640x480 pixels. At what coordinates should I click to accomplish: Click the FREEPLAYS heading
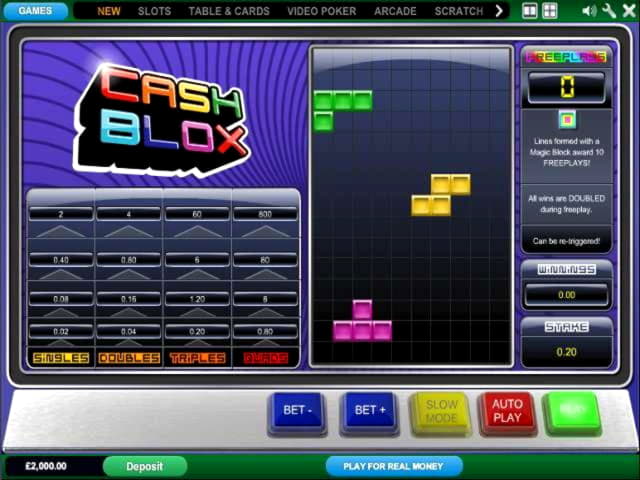pyautogui.click(x=567, y=57)
